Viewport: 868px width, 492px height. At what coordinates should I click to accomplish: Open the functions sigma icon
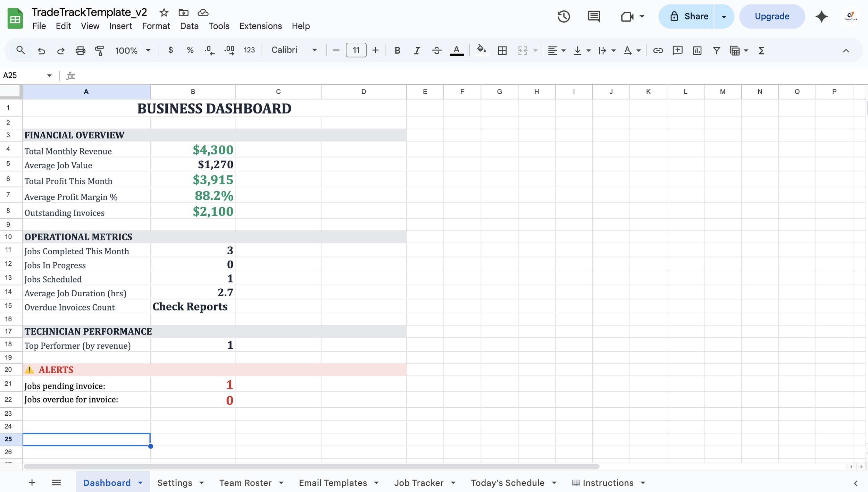tap(761, 51)
